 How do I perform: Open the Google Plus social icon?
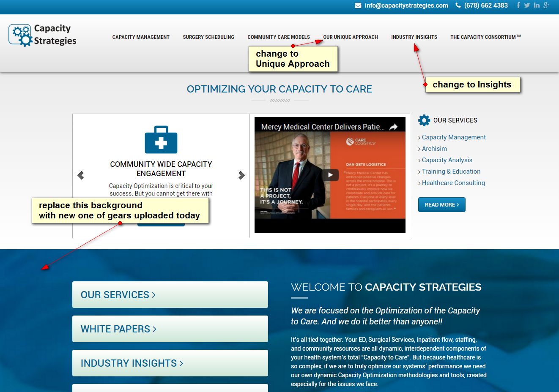pos(546,5)
